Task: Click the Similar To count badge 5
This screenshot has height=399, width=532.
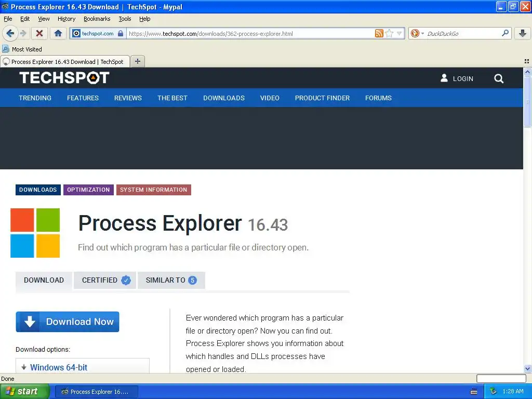Action: tap(192, 280)
